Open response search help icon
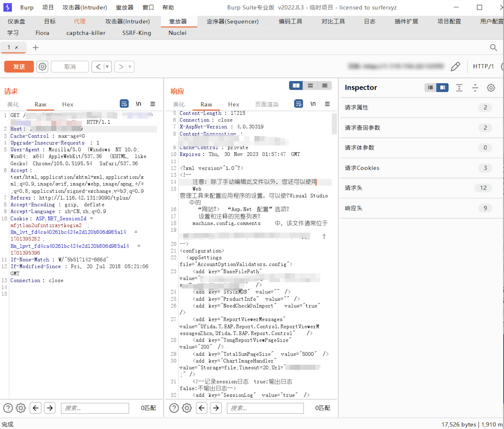The height and width of the screenshot is (429, 504). point(174,408)
